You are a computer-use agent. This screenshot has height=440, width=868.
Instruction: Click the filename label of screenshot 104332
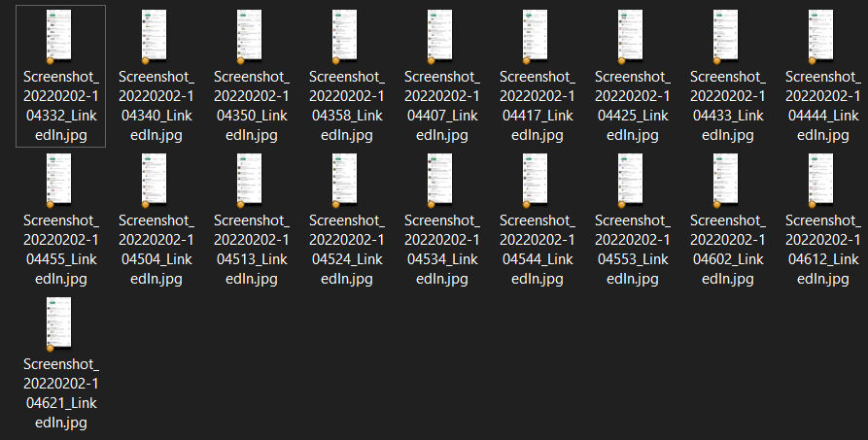60,106
